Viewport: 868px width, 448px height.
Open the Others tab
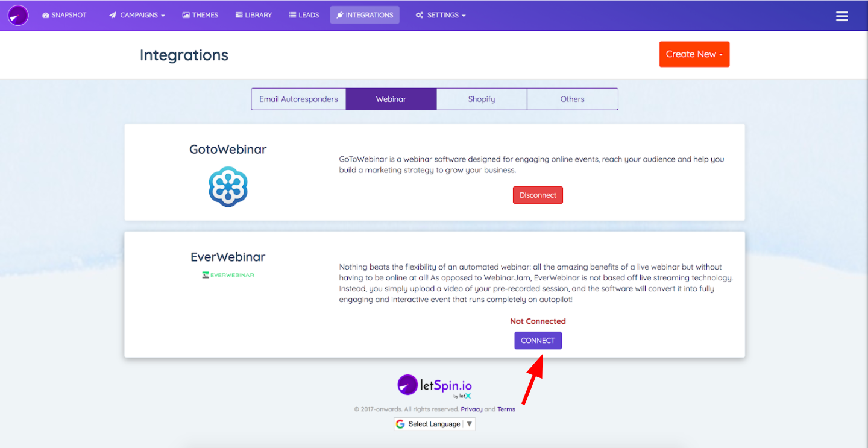(x=573, y=99)
